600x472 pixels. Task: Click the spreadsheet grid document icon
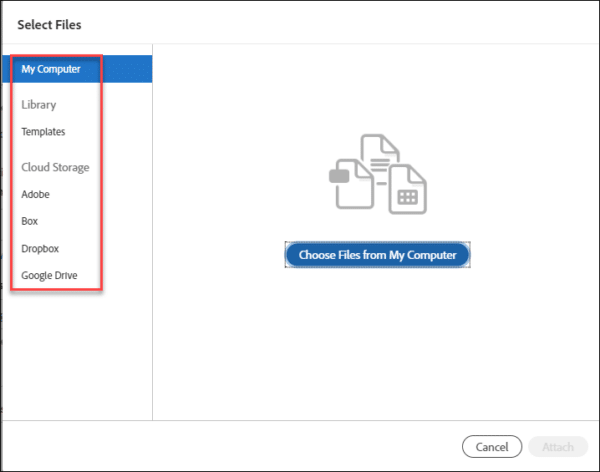pos(406,192)
